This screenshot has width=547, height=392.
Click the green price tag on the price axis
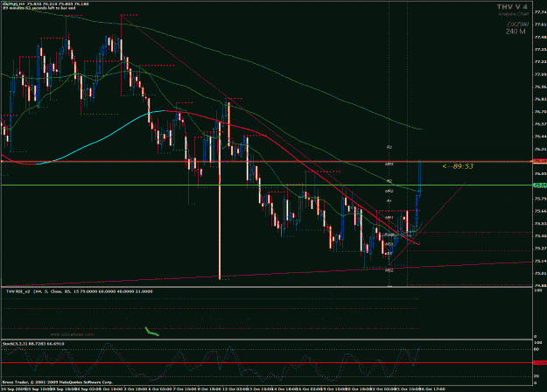540,185
